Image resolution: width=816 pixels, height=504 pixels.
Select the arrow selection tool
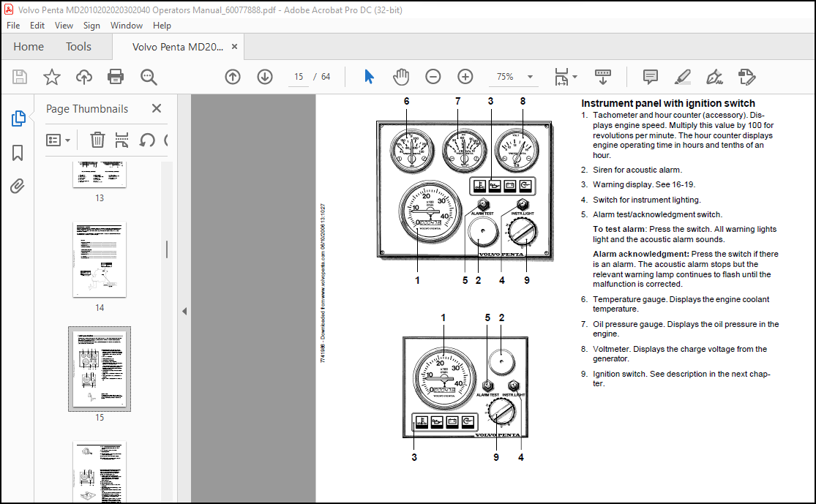pos(369,77)
